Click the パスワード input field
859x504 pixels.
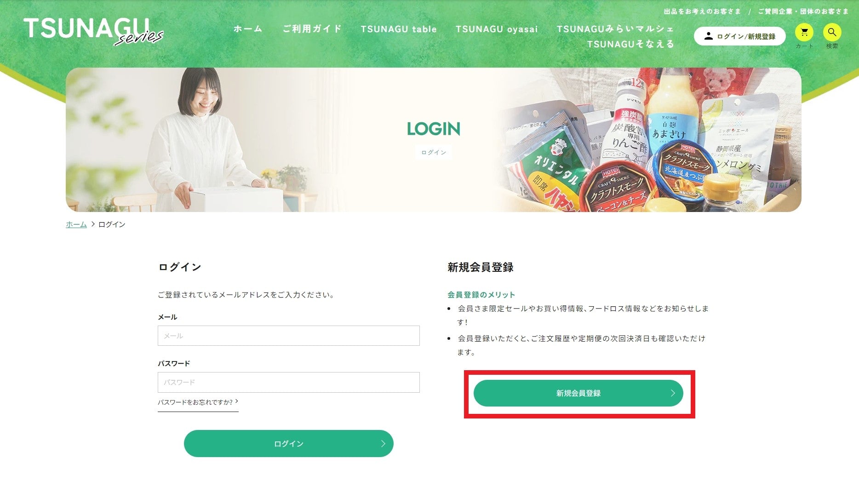point(289,382)
